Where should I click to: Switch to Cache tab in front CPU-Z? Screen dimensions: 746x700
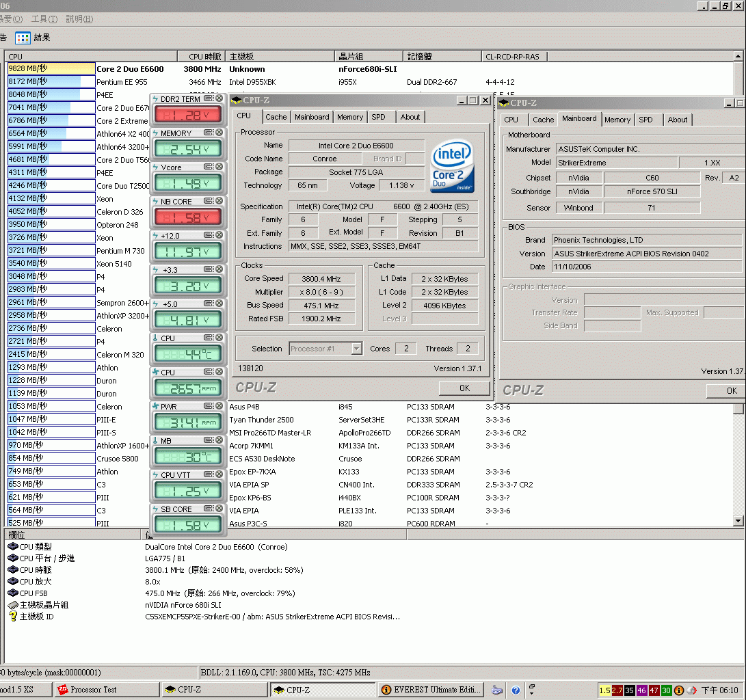tap(276, 117)
